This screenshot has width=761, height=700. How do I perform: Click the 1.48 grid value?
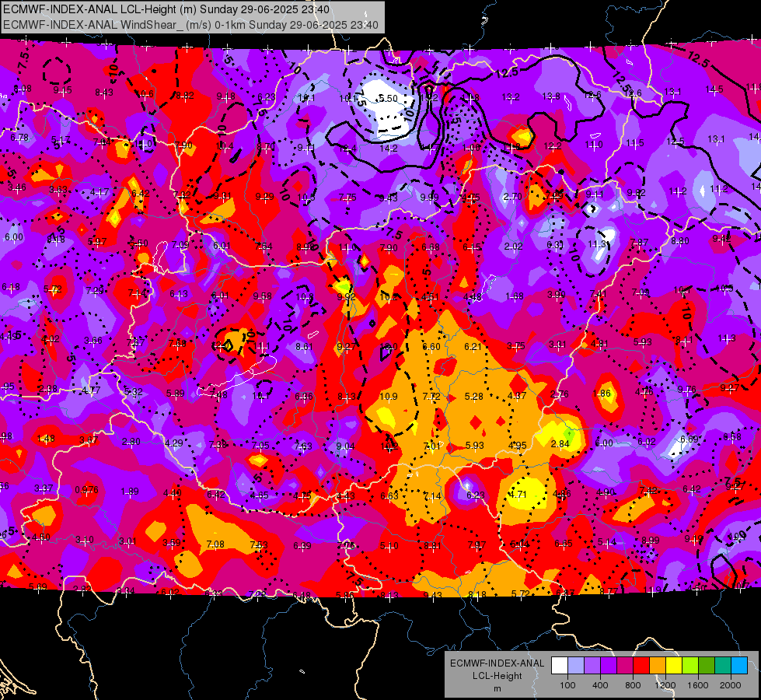[46, 439]
